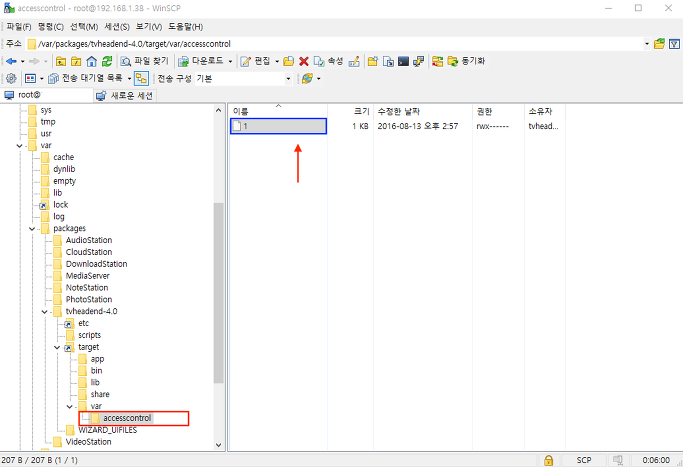Click the compare directories icon
Screen dimensions: 683x467
(x=437, y=61)
